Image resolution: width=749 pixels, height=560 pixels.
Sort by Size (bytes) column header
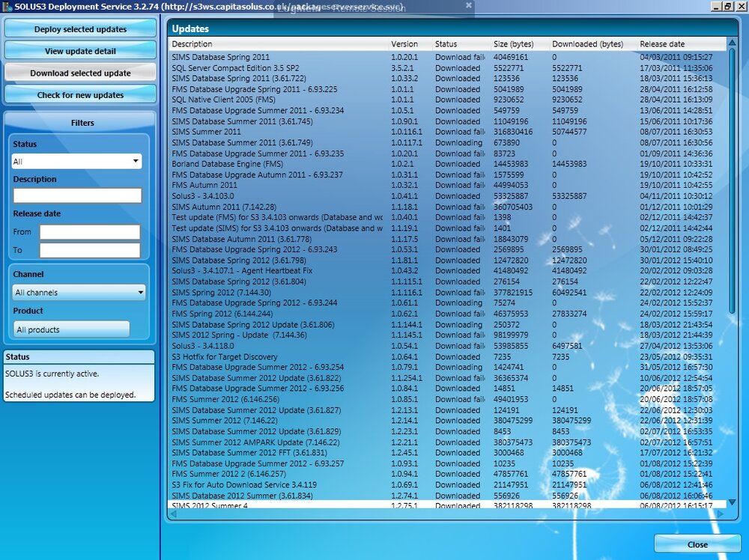click(x=520, y=44)
